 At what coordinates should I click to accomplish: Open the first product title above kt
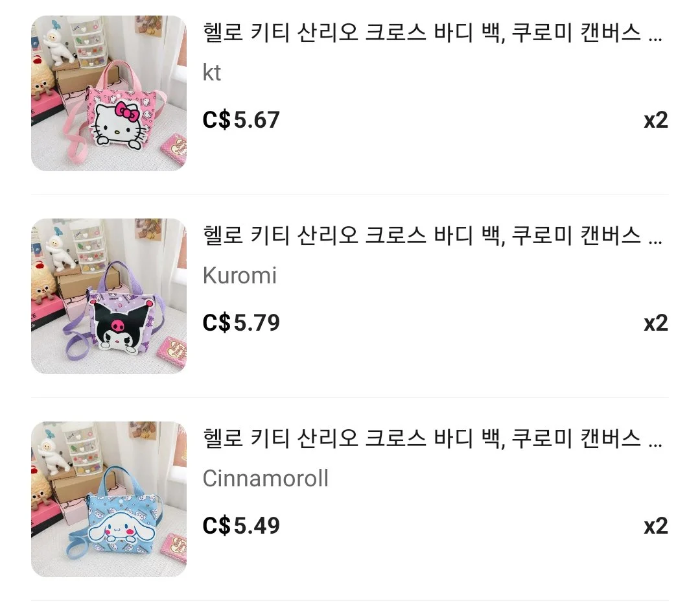tap(432, 32)
